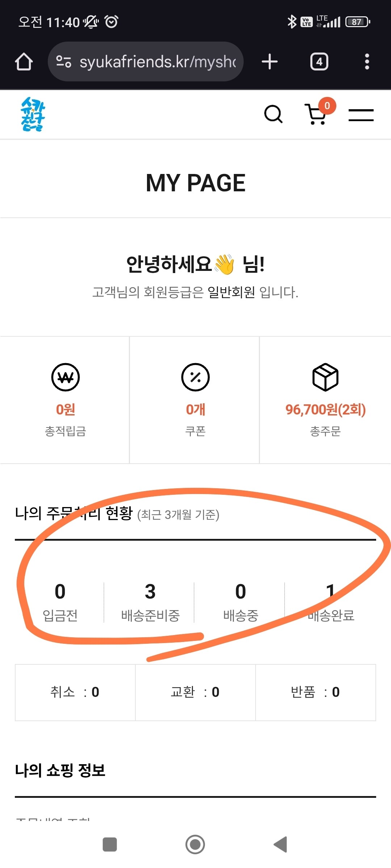Tap the Syuka Friends logo

[x=33, y=114]
